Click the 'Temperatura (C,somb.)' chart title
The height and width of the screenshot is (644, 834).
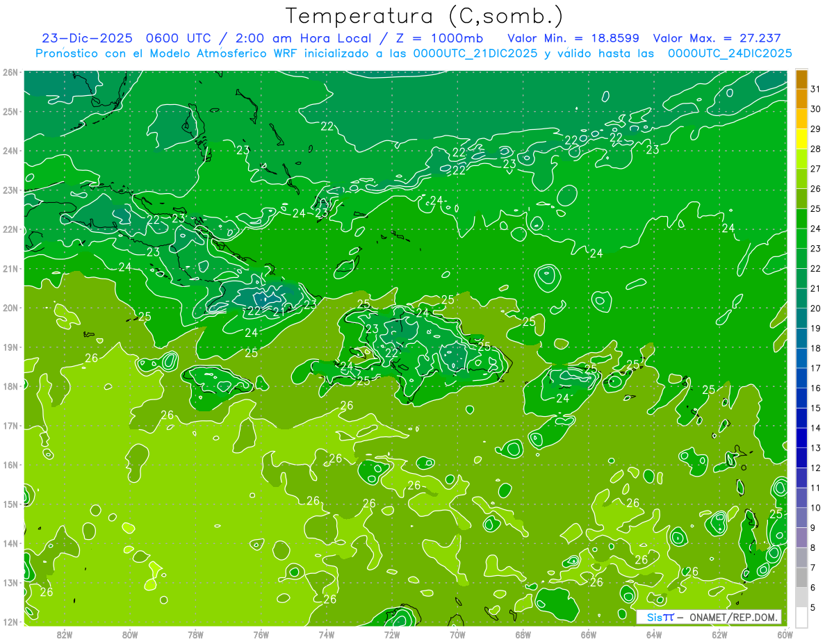(x=423, y=16)
